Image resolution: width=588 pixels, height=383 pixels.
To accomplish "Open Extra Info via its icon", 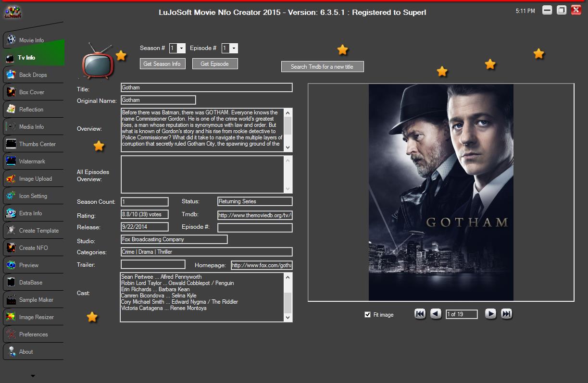I will tap(11, 213).
